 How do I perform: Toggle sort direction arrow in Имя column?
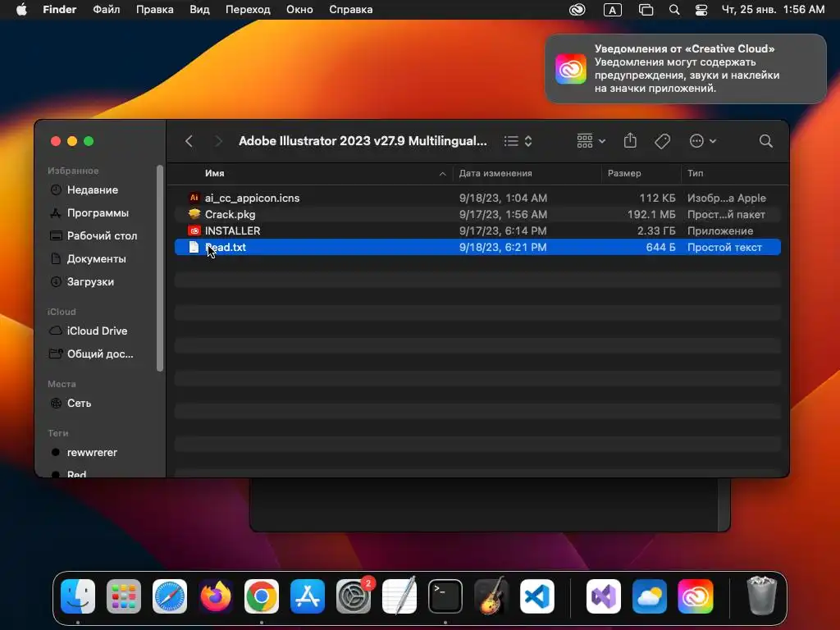tap(442, 174)
